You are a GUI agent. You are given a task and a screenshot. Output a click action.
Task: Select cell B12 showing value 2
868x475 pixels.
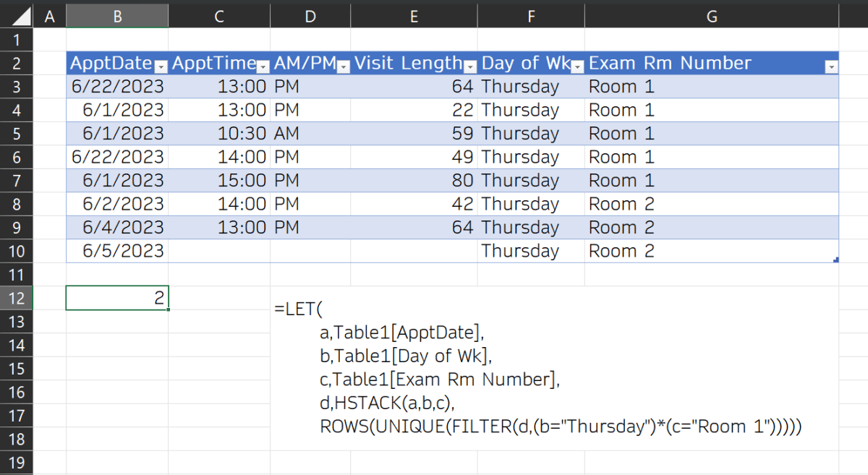pos(117,298)
